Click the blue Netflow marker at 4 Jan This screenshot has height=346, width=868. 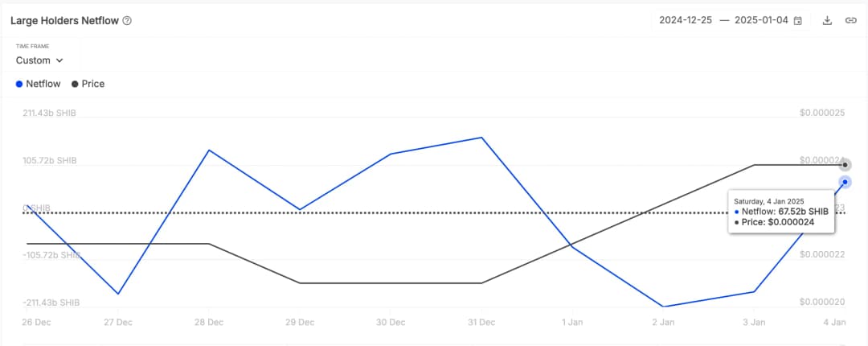(845, 182)
